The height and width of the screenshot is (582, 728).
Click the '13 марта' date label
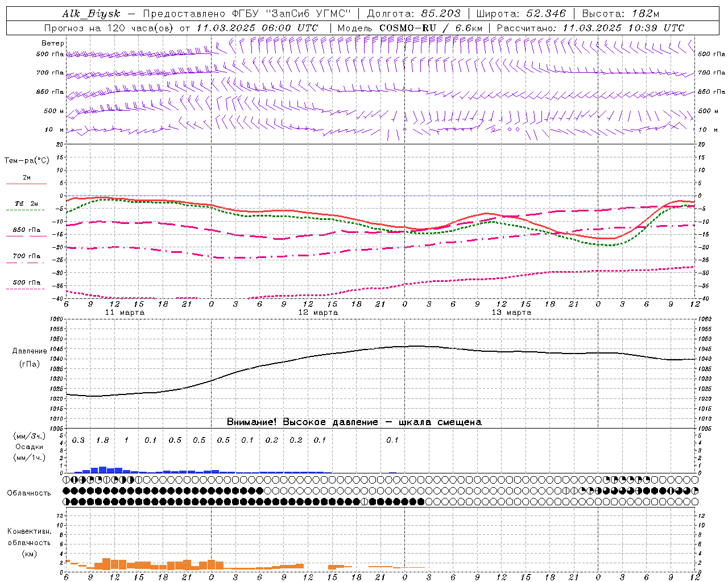[x=511, y=313]
